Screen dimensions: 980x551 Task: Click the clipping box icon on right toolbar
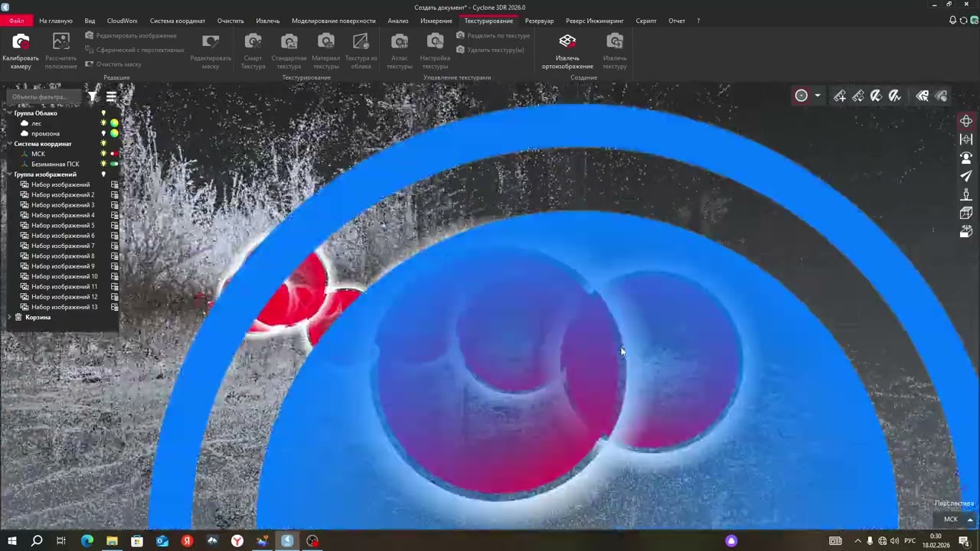point(966,231)
